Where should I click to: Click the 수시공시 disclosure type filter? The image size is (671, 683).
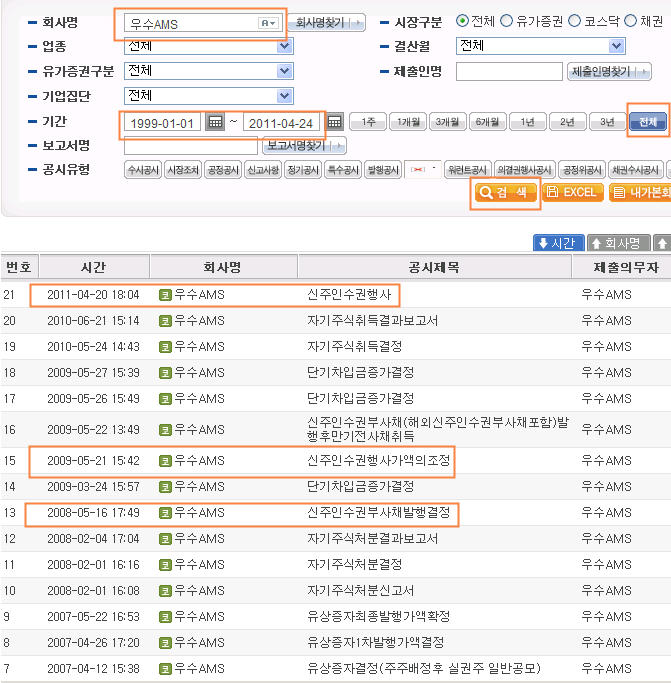pos(143,170)
